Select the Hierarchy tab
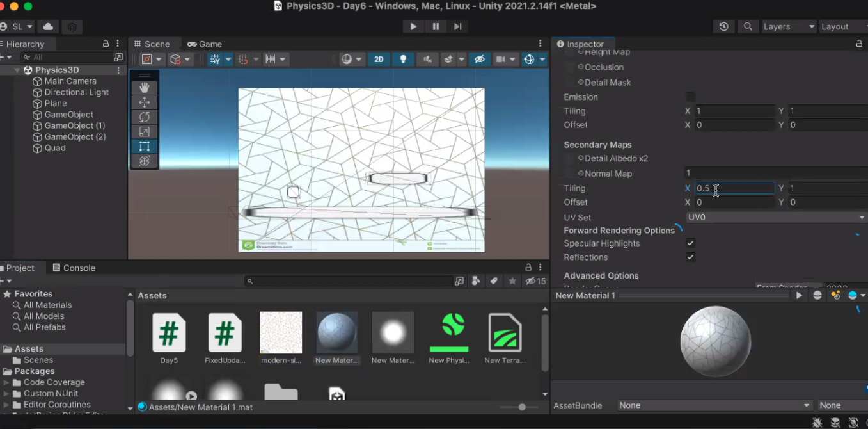 point(25,44)
